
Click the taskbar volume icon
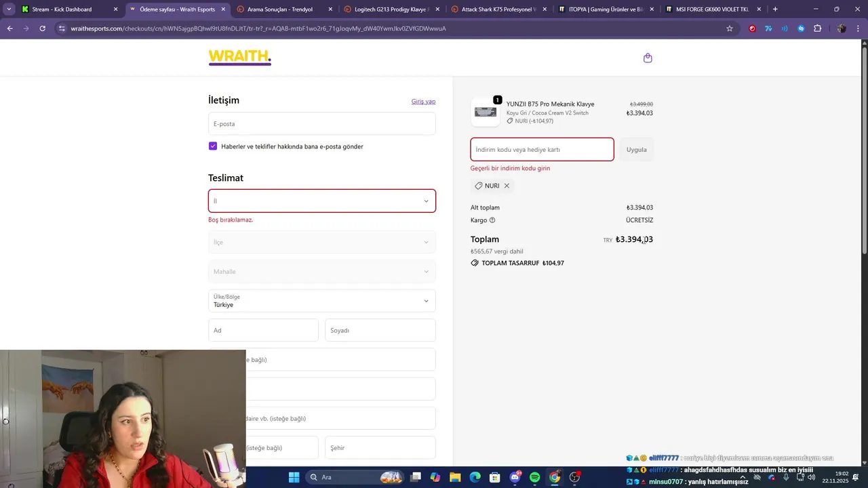pyautogui.click(x=812, y=477)
